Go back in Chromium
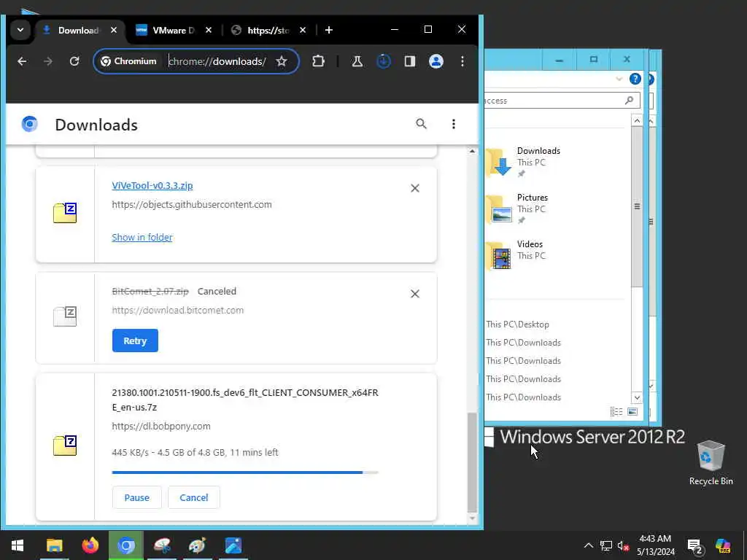Image resolution: width=747 pixels, height=560 pixels. click(22, 61)
